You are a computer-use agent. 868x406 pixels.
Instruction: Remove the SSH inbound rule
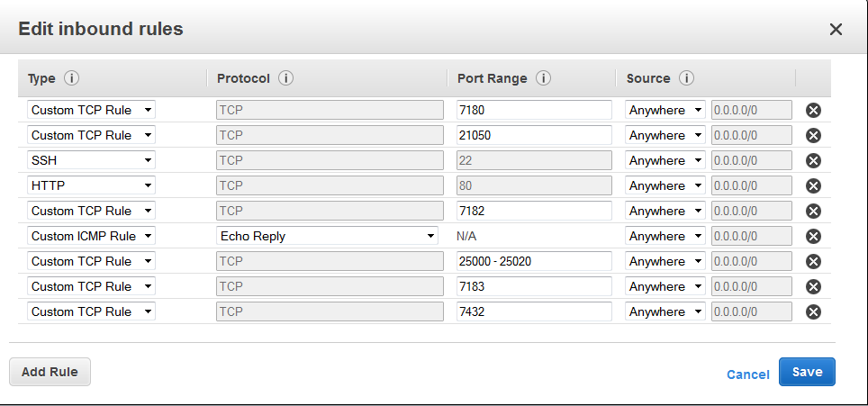click(x=812, y=161)
